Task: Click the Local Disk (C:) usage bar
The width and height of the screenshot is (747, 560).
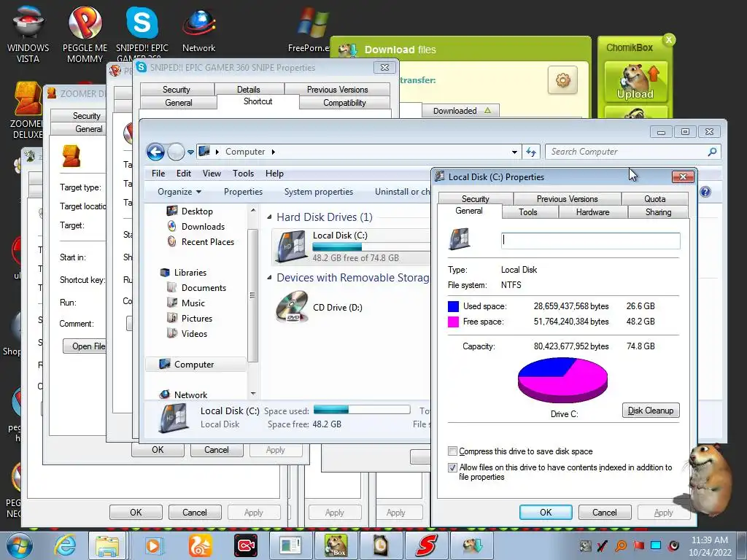Action: point(371,246)
